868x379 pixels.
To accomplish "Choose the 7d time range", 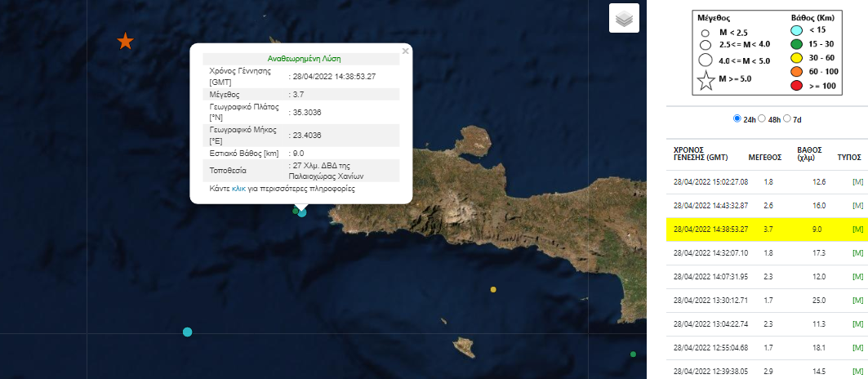I will coord(786,118).
